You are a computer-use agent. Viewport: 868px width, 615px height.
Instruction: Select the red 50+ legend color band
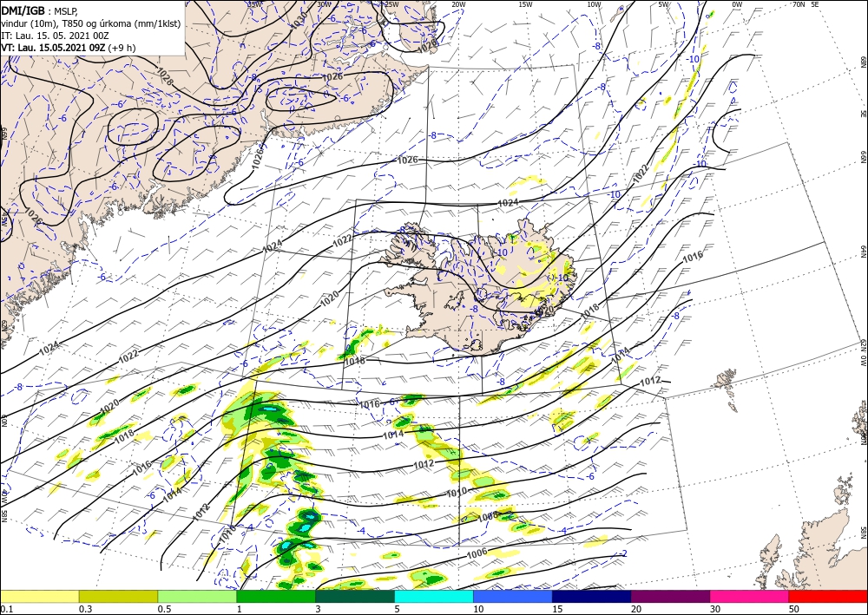click(828, 596)
